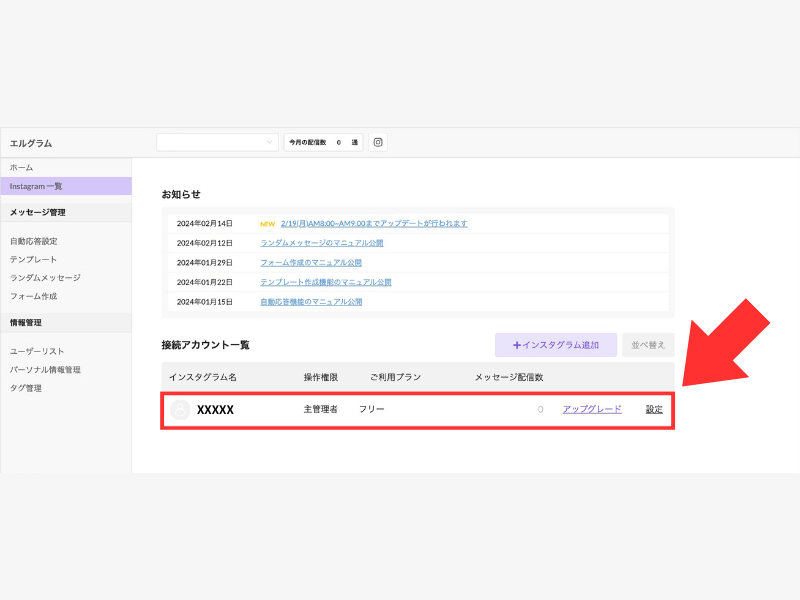Screen dimensions: 800x600
Task: Open ランダムメッセージ in the sidebar
Action: point(45,278)
